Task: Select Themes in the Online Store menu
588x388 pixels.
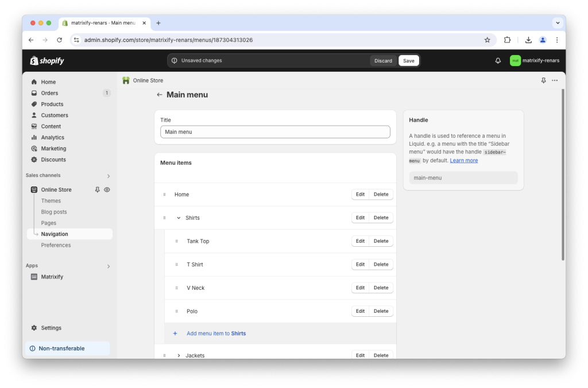Action: [x=51, y=200]
